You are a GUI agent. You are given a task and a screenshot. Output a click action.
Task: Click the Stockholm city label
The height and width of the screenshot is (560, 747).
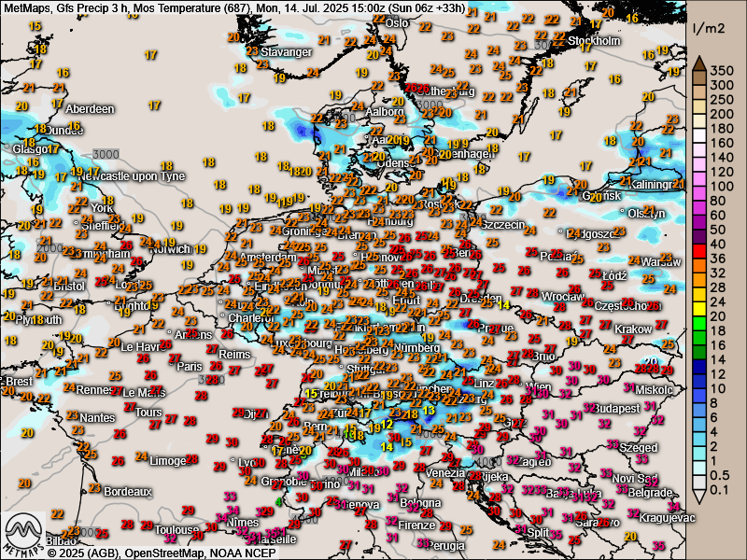click(595, 41)
